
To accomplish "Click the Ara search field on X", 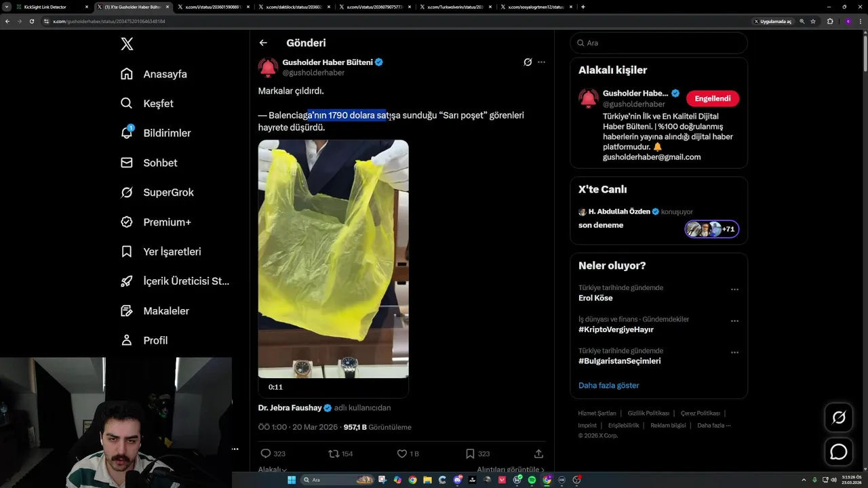I will [658, 43].
